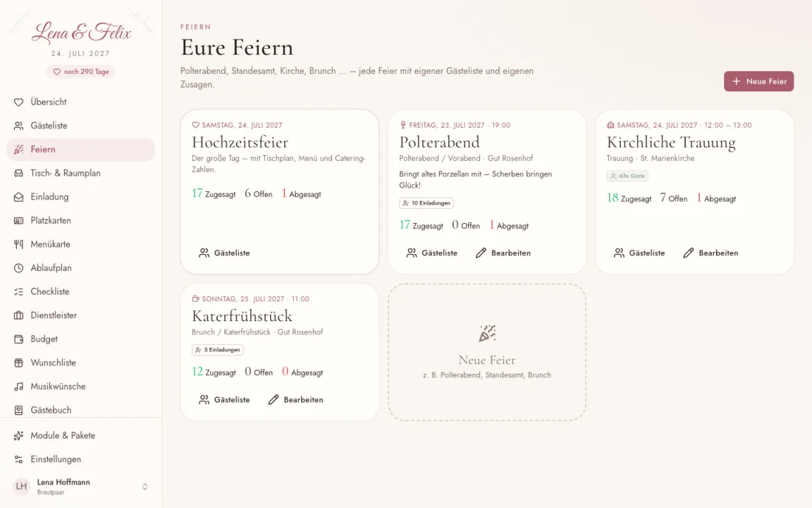Click Bearbeiten text on Katerfrühstück card
Image resolution: width=812 pixels, height=508 pixels.
click(303, 399)
